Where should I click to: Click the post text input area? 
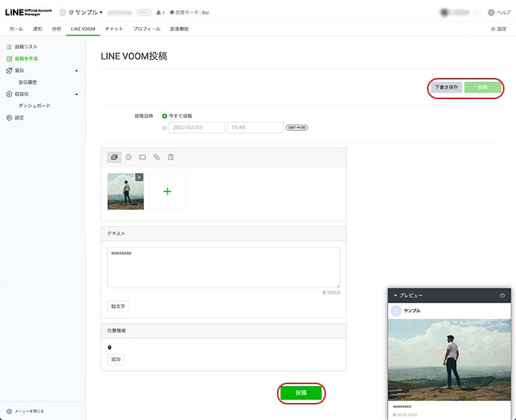tap(223, 267)
